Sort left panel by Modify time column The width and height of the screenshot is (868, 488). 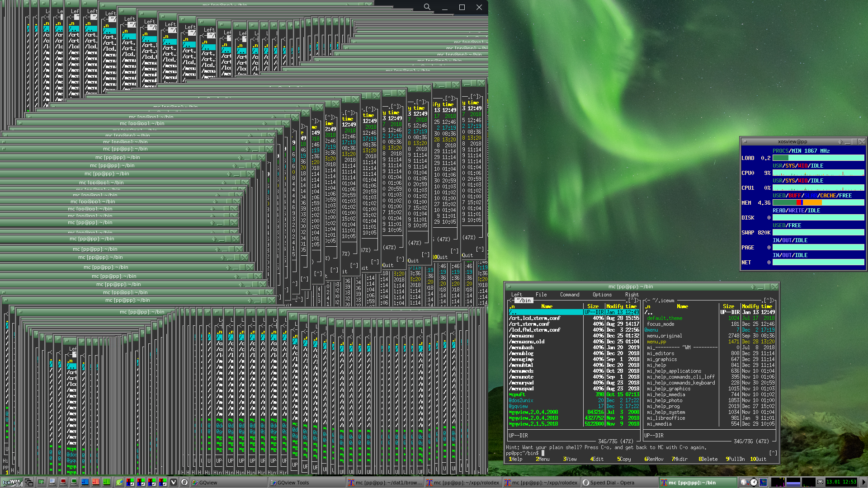point(622,306)
